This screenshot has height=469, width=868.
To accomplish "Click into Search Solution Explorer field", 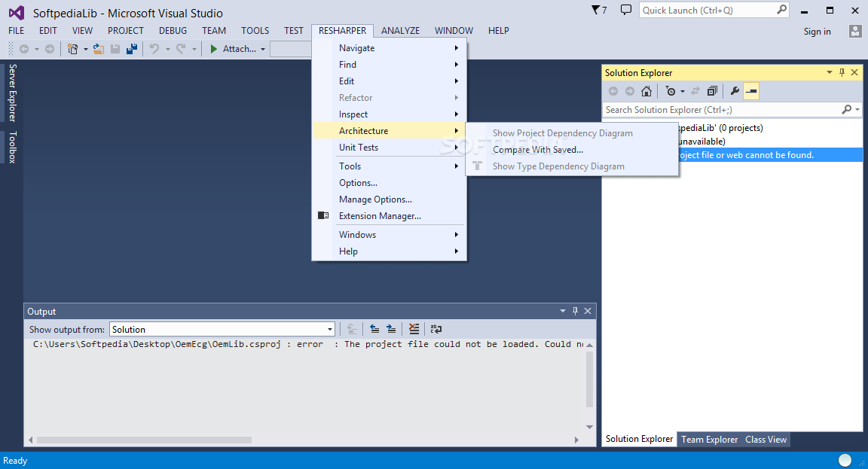I will 722,109.
